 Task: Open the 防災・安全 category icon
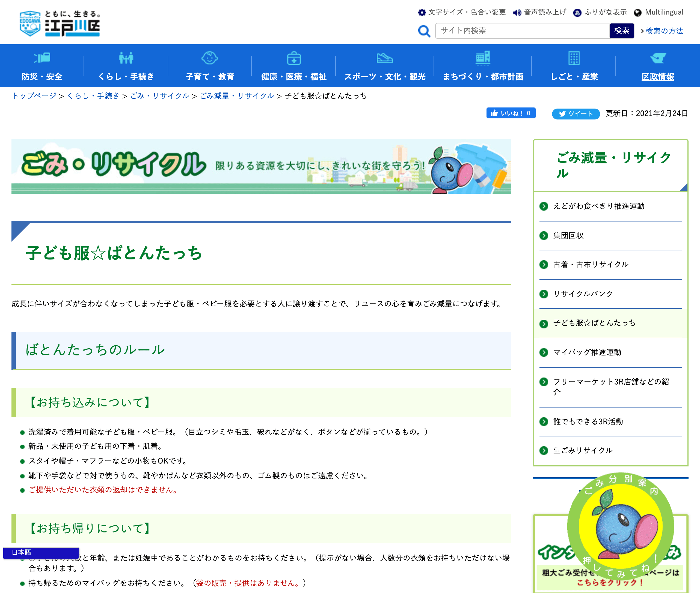[x=42, y=58]
